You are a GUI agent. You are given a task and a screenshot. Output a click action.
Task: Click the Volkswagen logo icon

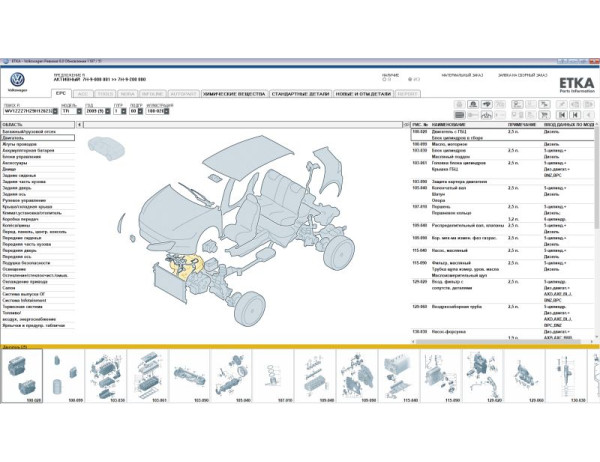[17, 80]
